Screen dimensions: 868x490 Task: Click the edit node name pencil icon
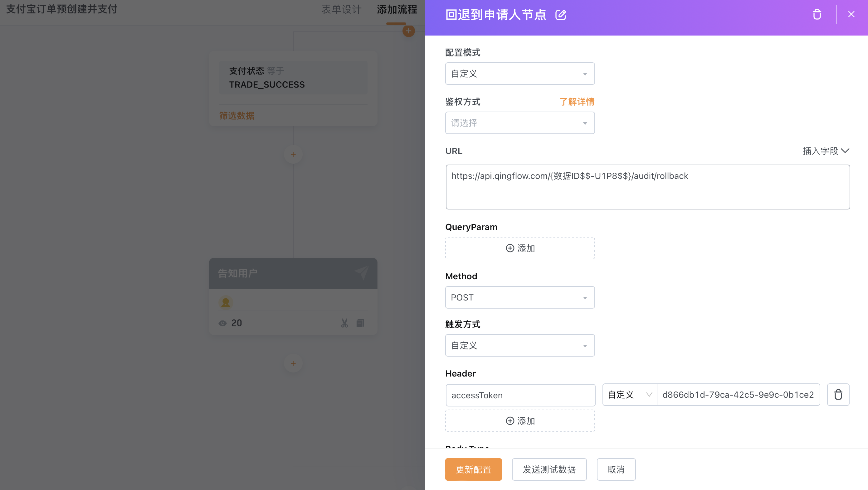click(x=561, y=15)
